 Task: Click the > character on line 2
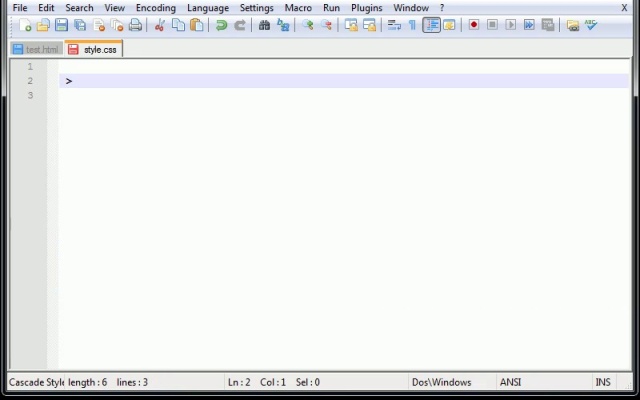(69, 81)
